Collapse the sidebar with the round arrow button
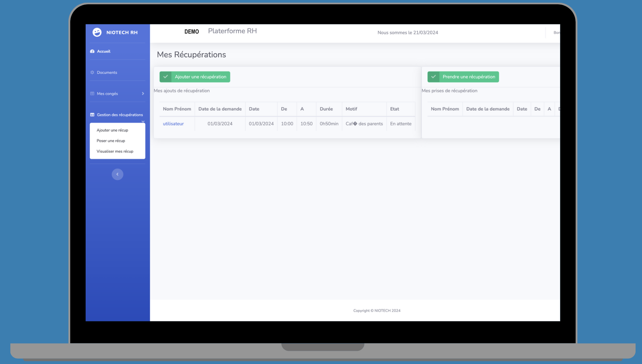This screenshot has height=364, width=642. coord(117,174)
